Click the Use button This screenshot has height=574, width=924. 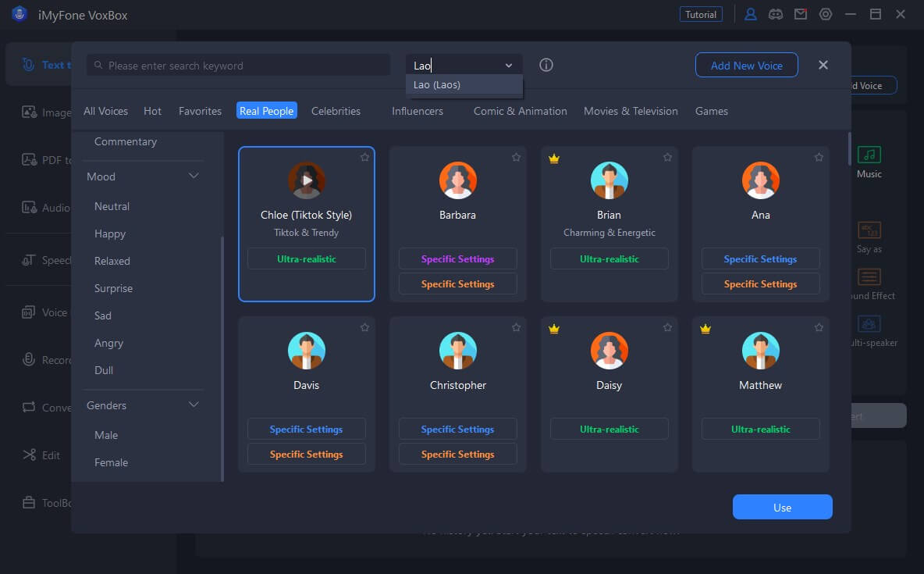[783, 508]
